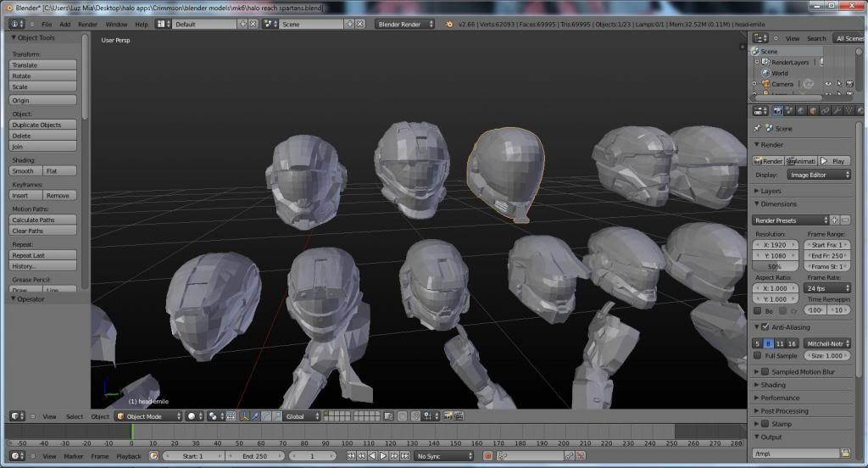Expand the Shading panel in properties
This screenshot has width=868, height=468.
point(773,385)
